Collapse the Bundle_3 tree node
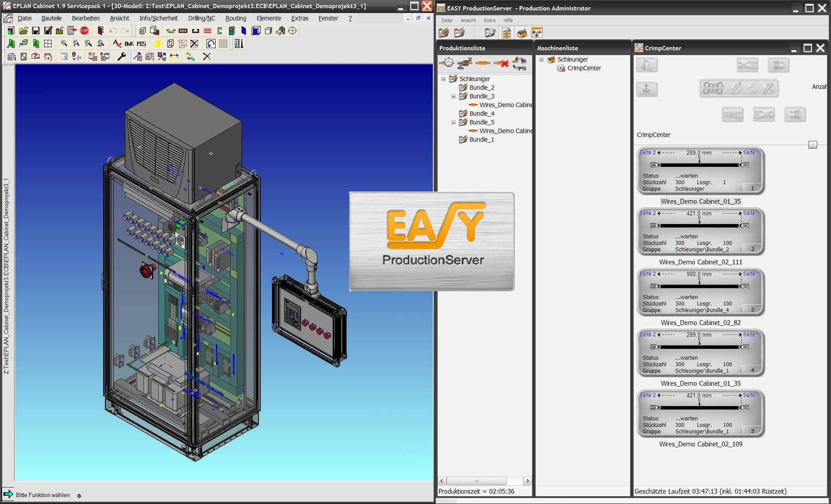 click(x=454, y=96)
